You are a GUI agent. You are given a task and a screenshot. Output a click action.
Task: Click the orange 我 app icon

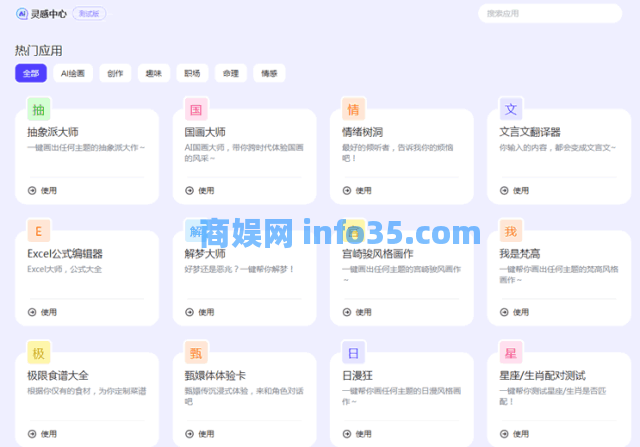pos(511,231)
